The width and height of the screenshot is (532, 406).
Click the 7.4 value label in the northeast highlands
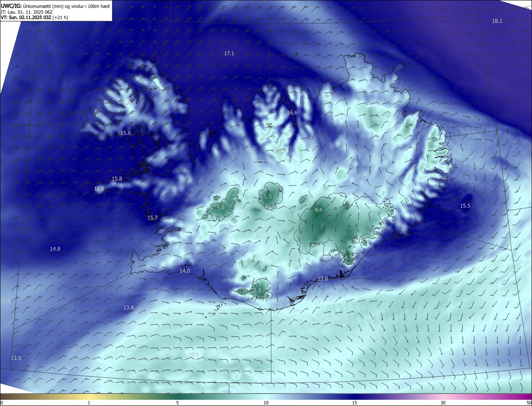(x=370, y=119)
